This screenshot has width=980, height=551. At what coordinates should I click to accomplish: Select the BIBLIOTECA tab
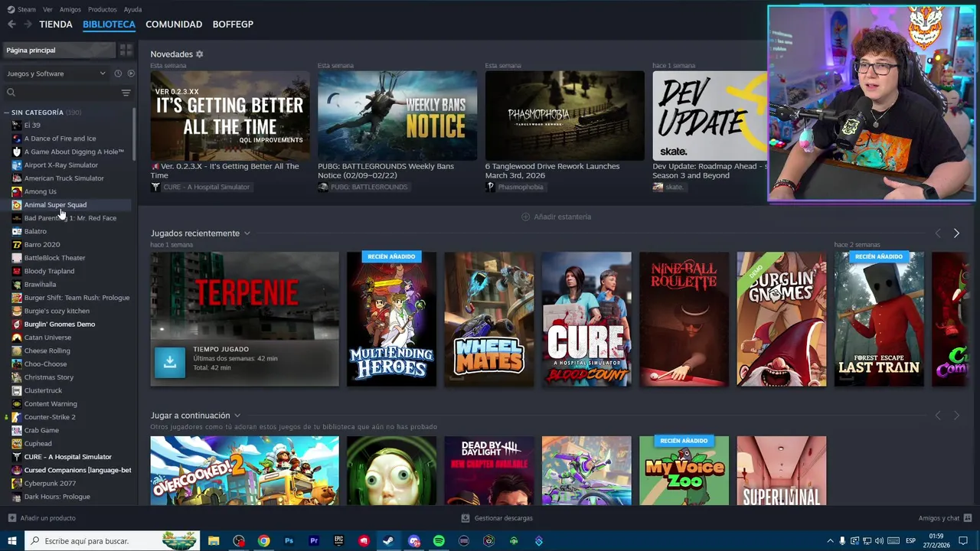(109, 24)
